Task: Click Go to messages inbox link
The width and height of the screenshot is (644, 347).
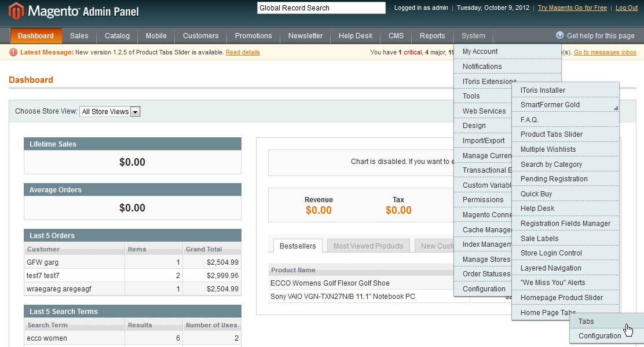Action: tap(605, 52)
